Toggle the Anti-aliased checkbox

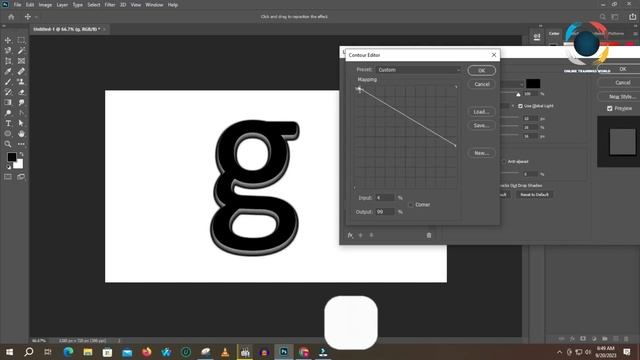pyautogui.click(x=504, y=162)
